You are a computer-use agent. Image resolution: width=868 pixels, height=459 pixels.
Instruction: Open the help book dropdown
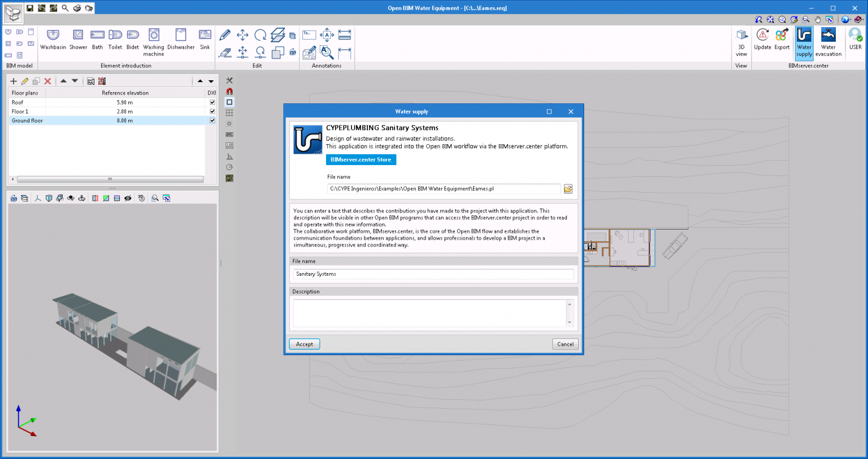pyautogui.click(x=858, y=19)
